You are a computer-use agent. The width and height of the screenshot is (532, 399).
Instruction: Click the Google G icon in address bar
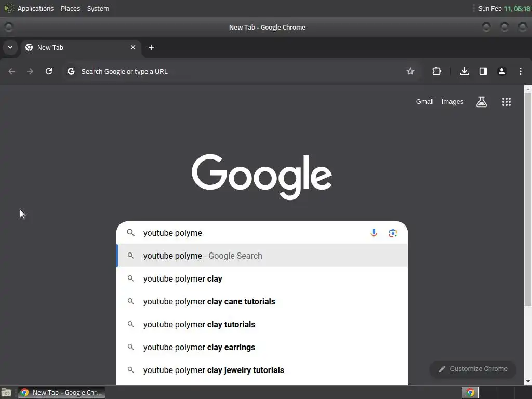click(71, 71)
